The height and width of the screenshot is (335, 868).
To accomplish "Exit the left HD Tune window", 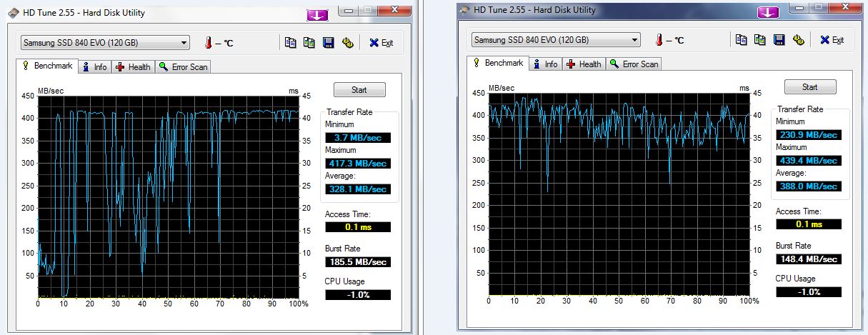I will [x=381, y=43].
